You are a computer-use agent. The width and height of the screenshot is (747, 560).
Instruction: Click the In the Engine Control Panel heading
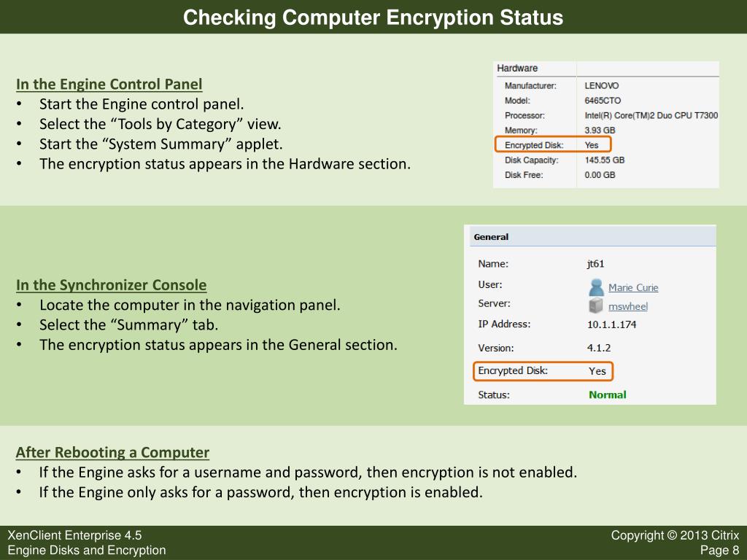point(109,85)
